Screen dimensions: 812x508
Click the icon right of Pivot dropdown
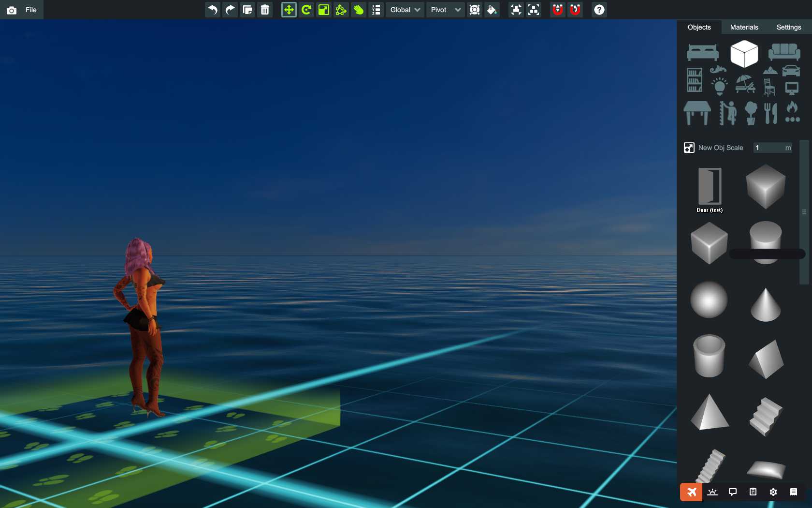coord(475,10)
